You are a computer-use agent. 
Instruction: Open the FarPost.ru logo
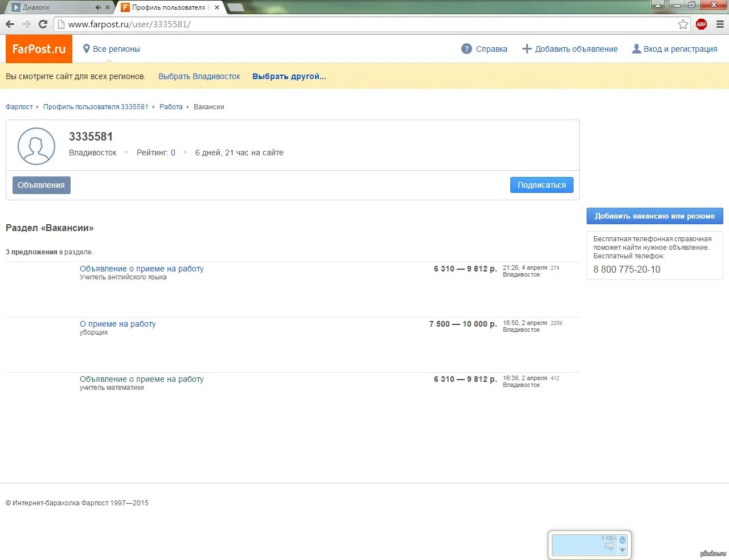point(39,49)
